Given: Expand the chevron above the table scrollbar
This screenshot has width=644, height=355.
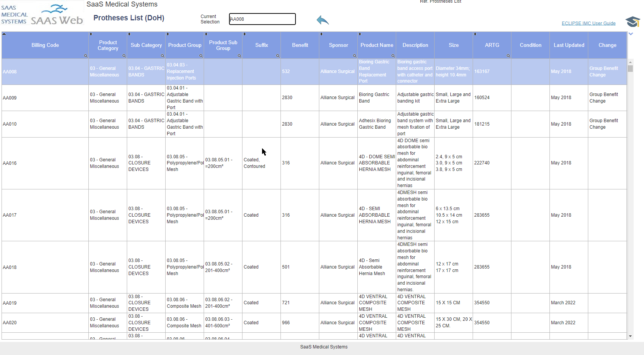Looking at the screenshot, I should pyautogui.click(x=631, y=34).
